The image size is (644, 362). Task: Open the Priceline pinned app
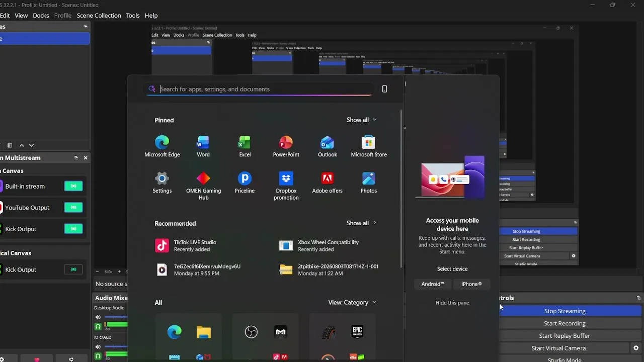point(245,183)
